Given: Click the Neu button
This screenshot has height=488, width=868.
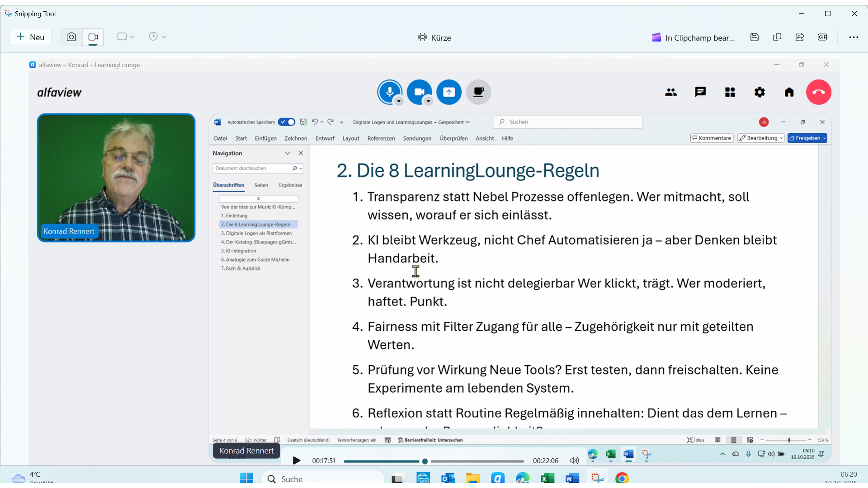Looking at the screenshot, I should point(30,37).
